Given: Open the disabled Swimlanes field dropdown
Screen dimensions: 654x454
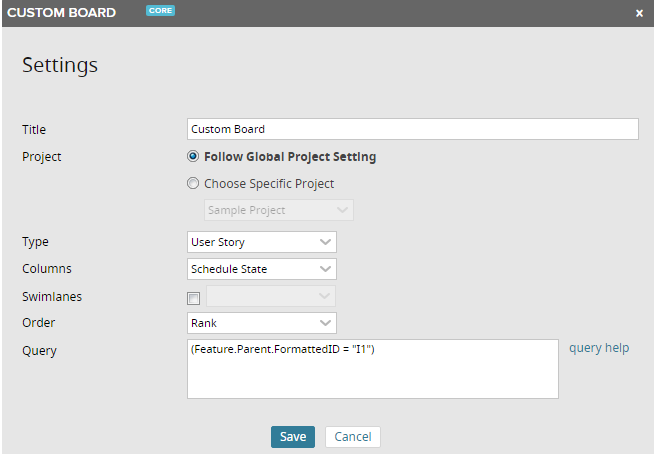Looking at the screenshot, I should [270, 297].
